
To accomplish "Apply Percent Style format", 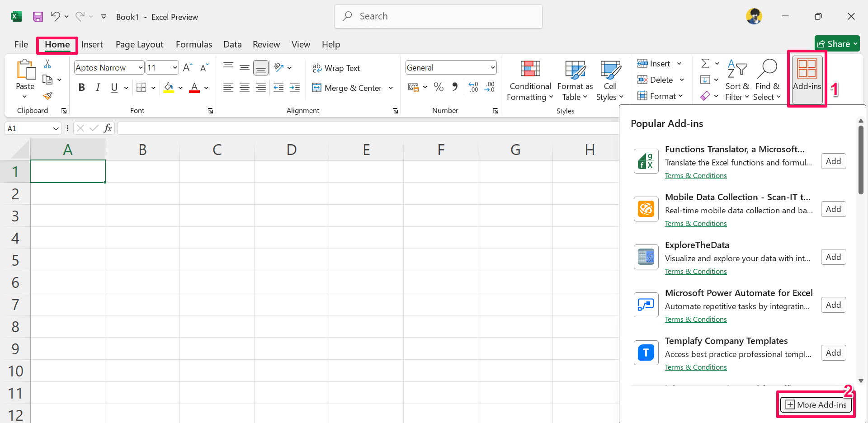I will click(x=439, y=87).
